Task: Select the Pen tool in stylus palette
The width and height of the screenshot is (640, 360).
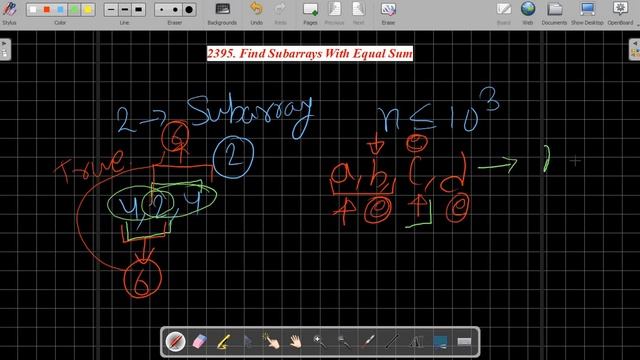Action: (176, 342)
